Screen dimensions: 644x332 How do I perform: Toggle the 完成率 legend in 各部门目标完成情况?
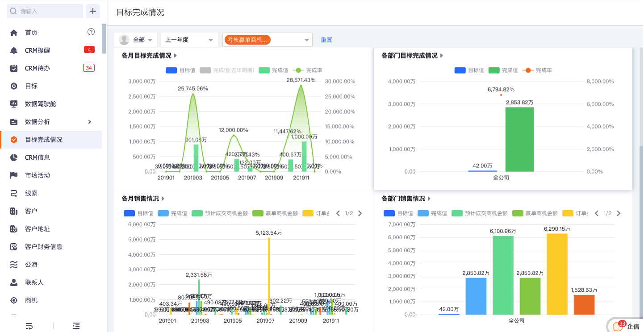pos(537,70)
